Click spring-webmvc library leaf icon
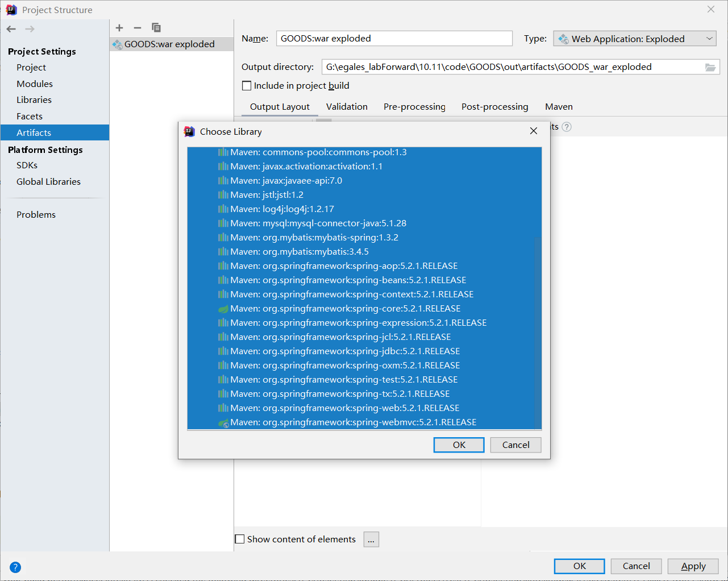This screenshot has width=728, height=581. coord(223,422)
